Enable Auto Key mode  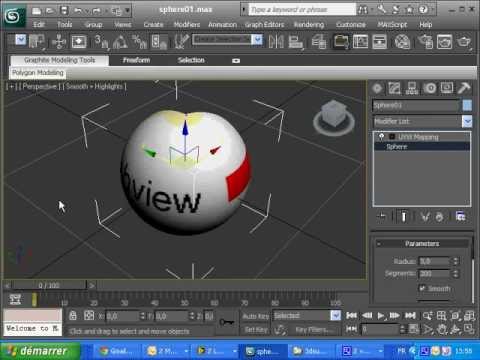tap(256, 316)
